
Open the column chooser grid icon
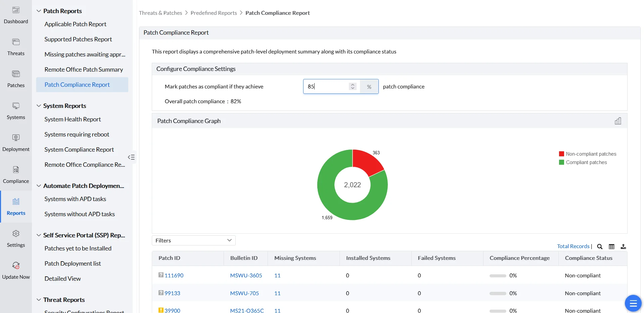point(611,246)
